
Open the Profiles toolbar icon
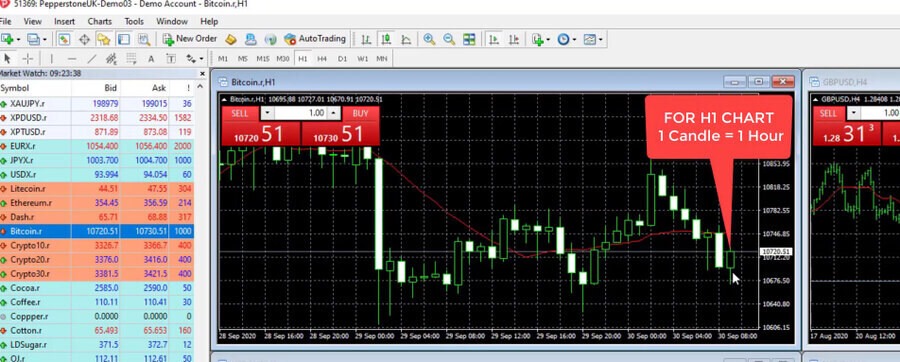33,39
